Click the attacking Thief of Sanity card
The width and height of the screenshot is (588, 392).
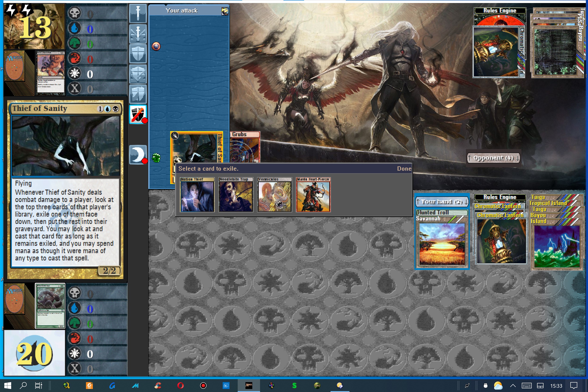[196, 147]
